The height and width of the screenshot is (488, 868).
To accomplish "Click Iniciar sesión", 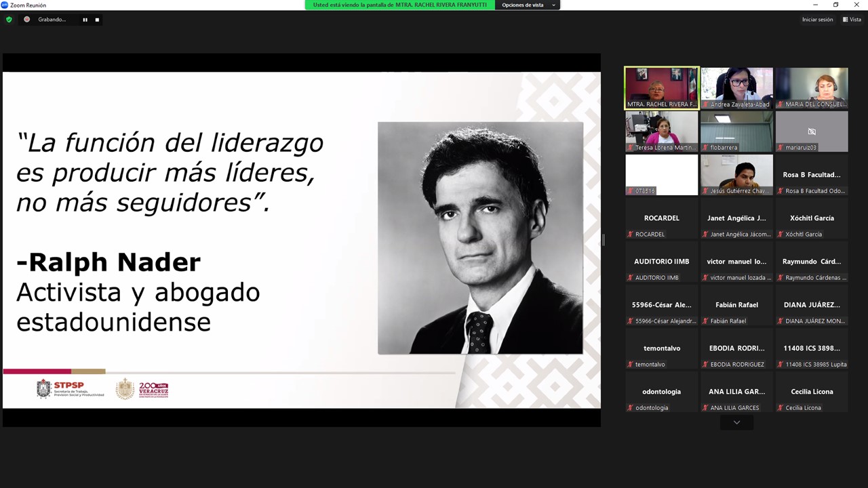I will (817, 20).
